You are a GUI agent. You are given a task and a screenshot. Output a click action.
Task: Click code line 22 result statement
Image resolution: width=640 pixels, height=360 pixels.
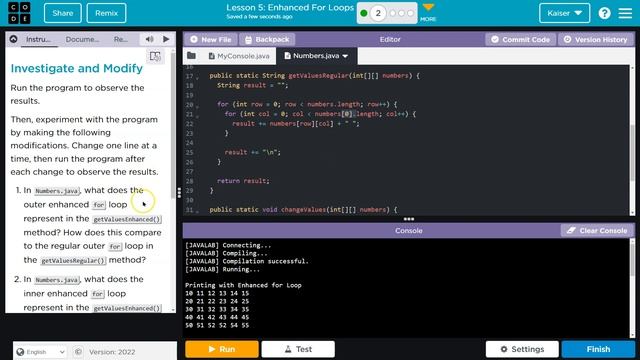[296, 124]
